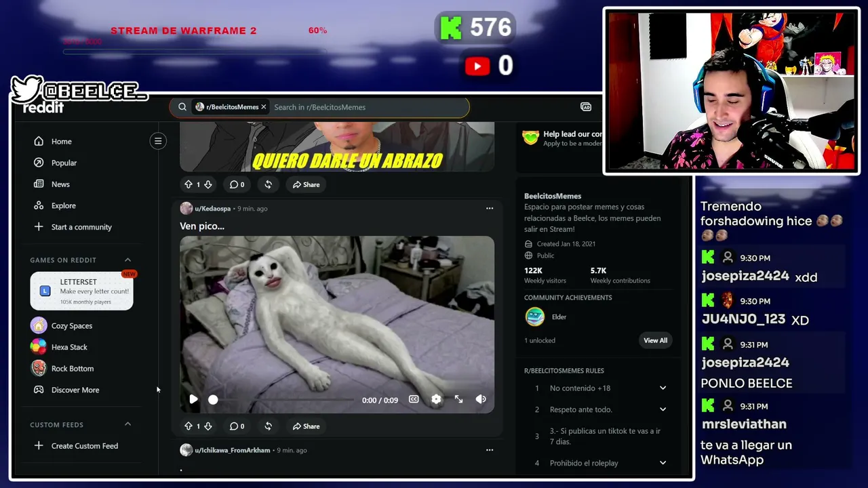Downvote the Ven pico post

[x=208, y=426]
